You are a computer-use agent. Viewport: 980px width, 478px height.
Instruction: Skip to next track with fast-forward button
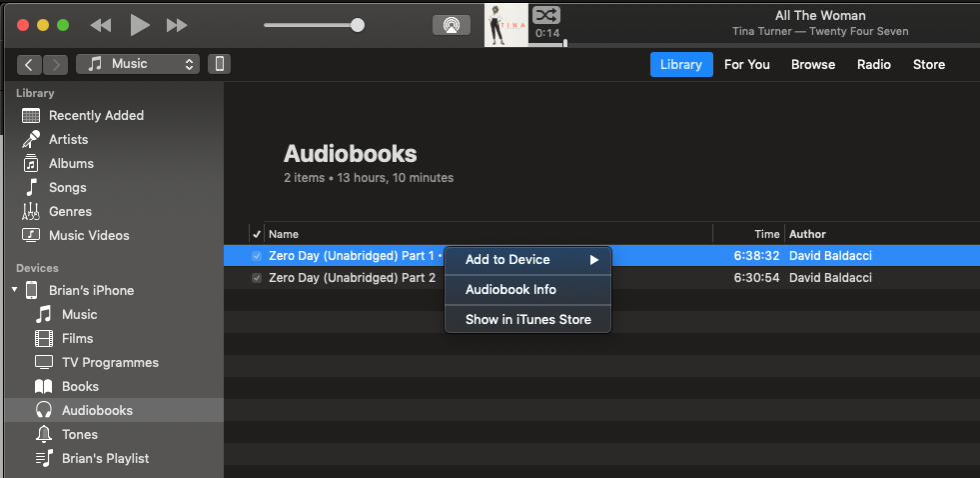tap(177, 25)
